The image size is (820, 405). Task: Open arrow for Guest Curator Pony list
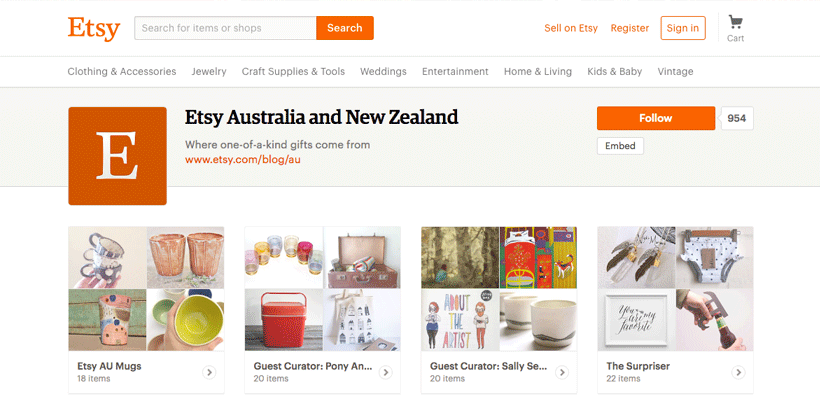[385, 373]
